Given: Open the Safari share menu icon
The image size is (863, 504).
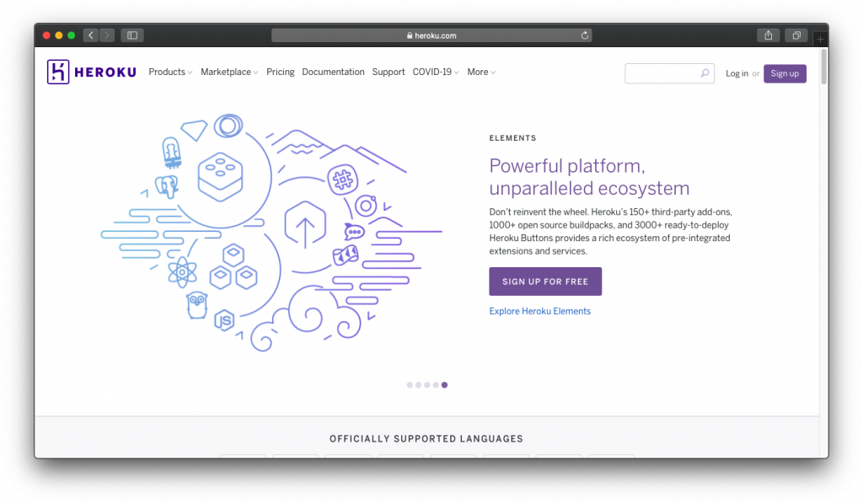Looking at the screenshot, I should pyautogui.click(x=769, y=35).
